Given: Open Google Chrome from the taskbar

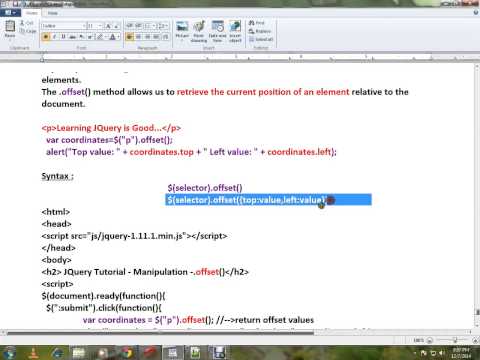Looking at the screenshot, I should point(127,352).
